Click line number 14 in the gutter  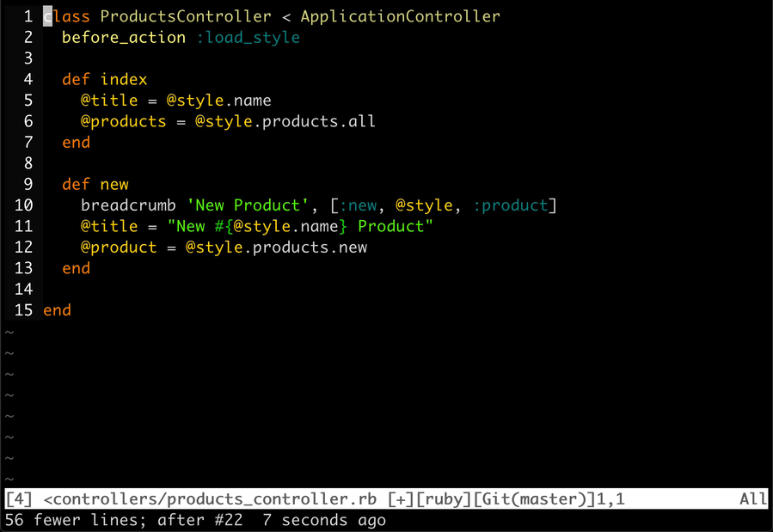point(24,289)
